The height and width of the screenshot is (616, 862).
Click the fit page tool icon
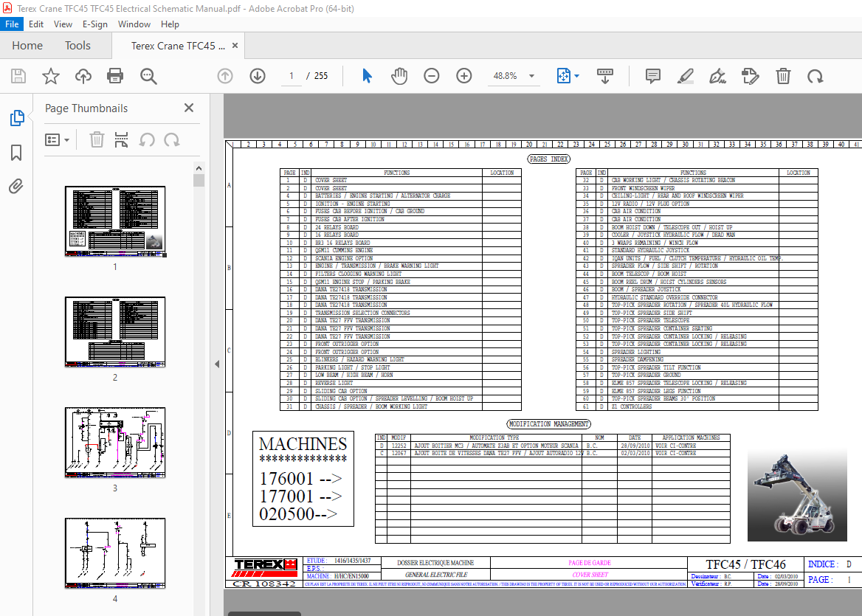click(564, 76)
